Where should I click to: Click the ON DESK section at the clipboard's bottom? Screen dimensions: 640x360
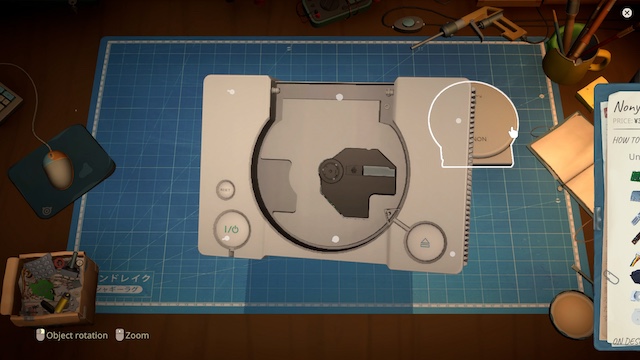[626, 341]
